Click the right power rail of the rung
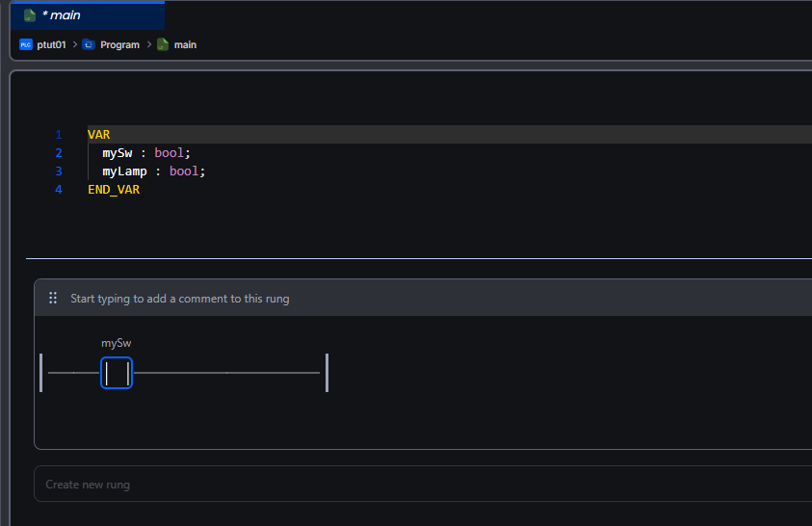Viewport: 812px width, 526px height. point(327,373)
